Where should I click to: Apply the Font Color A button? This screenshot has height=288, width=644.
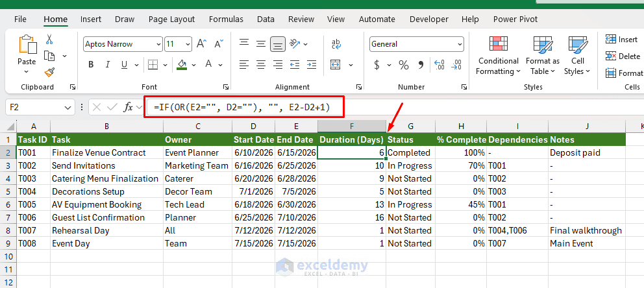tap(208, 64)
